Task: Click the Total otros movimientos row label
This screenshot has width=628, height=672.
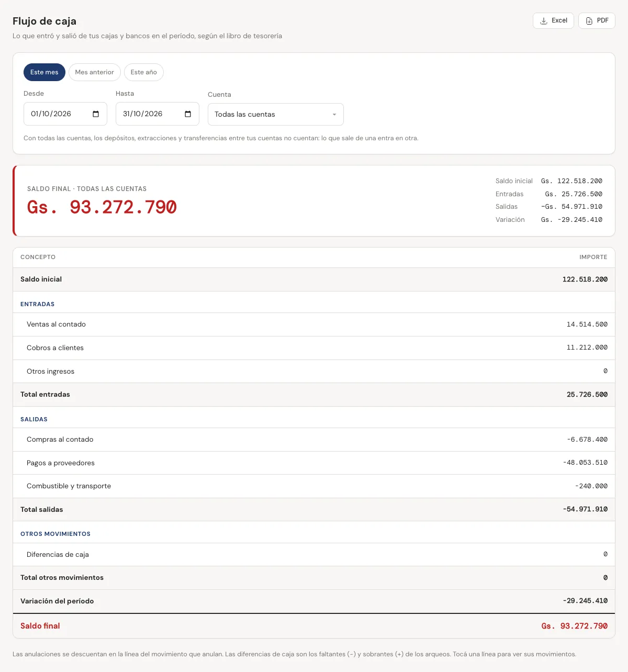Action: [x=62, y=578]
